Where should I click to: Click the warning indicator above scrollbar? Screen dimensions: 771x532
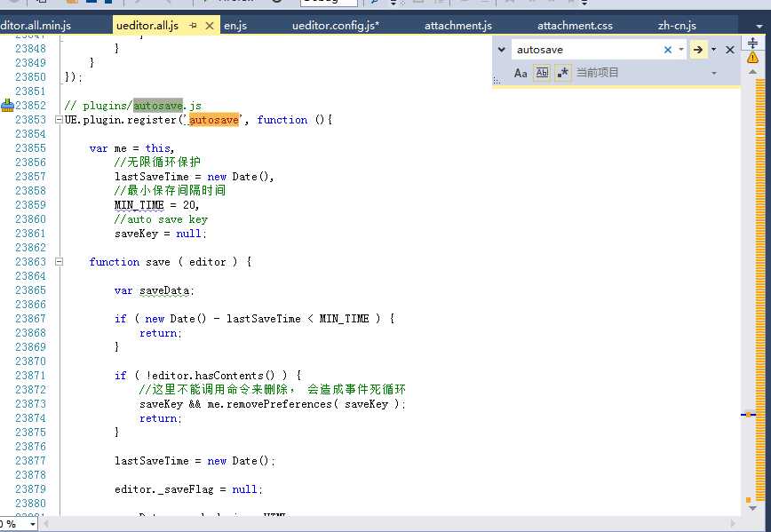click(752, 58)
